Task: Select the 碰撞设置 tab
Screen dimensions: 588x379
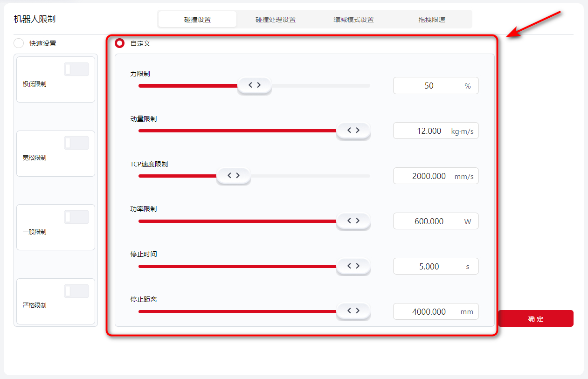Action: tap(197, 20)
